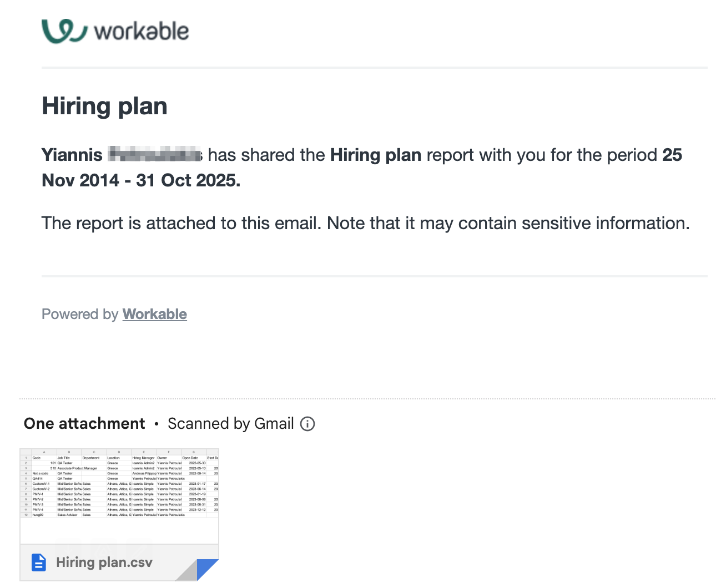Click the blue document icon beside Hiring plan.csv
716x588 pixels.
click(39, 562)
